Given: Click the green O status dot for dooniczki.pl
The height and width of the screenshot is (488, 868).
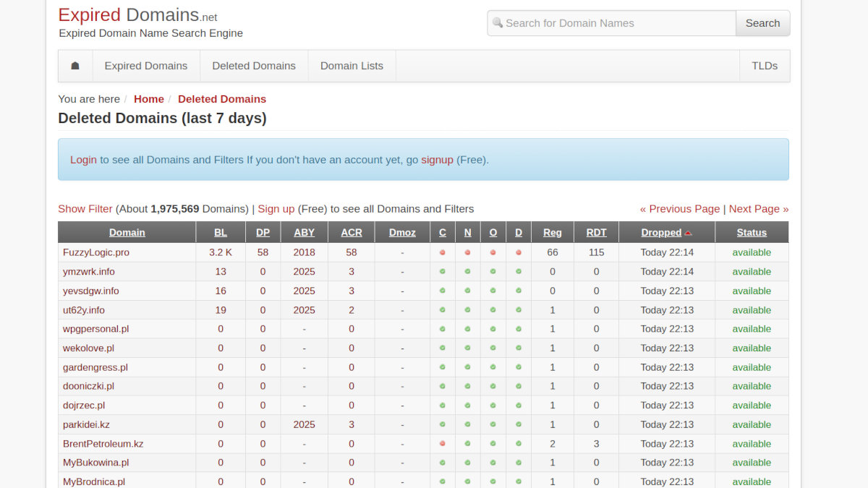Looking at the screenshot, I should (x=493, y=386).
